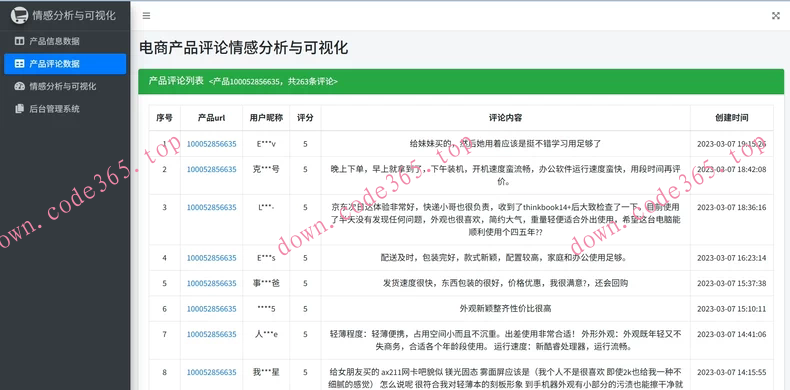Viewport: 790px width, 390px height.
Task: Click rating 5 in row 4
Action: point(305,258)
